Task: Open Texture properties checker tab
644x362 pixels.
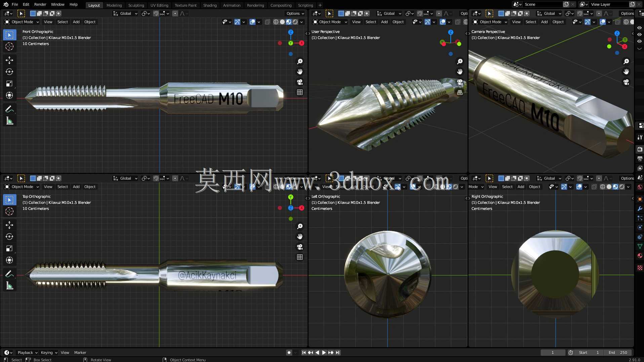Action: (640, 268)
